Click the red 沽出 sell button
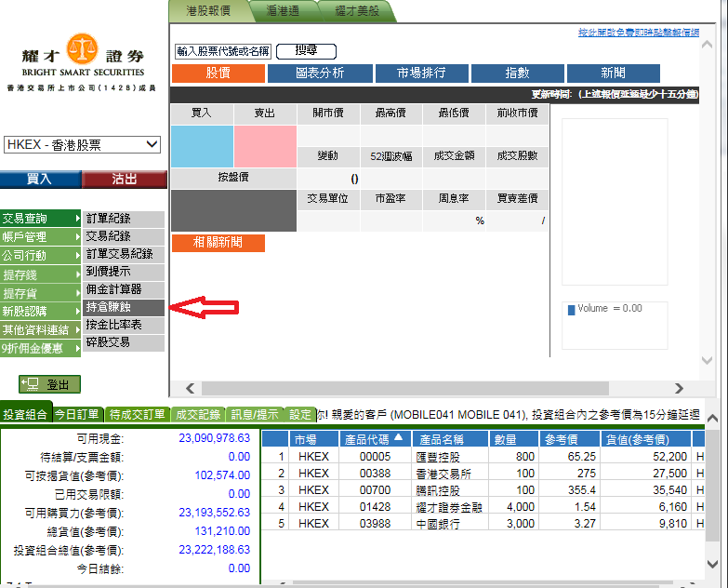This screenshot has height=588, width=728. tap(125, 179)
